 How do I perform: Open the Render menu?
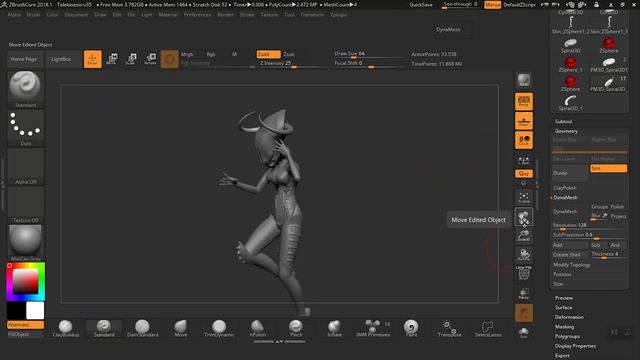(225, 15)
